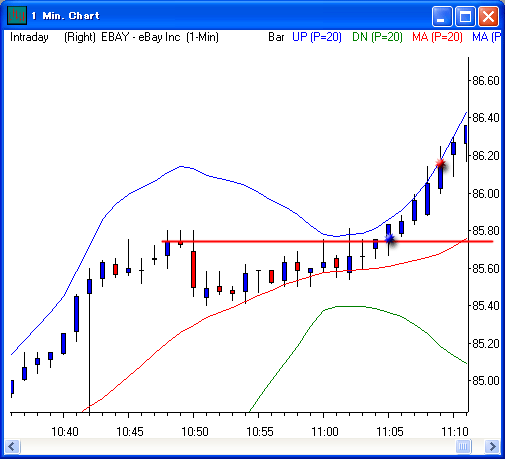Select the DN (P=20) legend label
This screenshot has height=459, width=505.
(x=377, y=37)
